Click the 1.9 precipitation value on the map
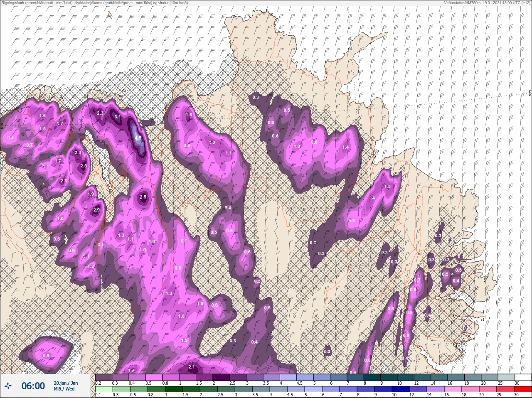Image resolution: width=532 pixels, height=398 pixels. 91,194
